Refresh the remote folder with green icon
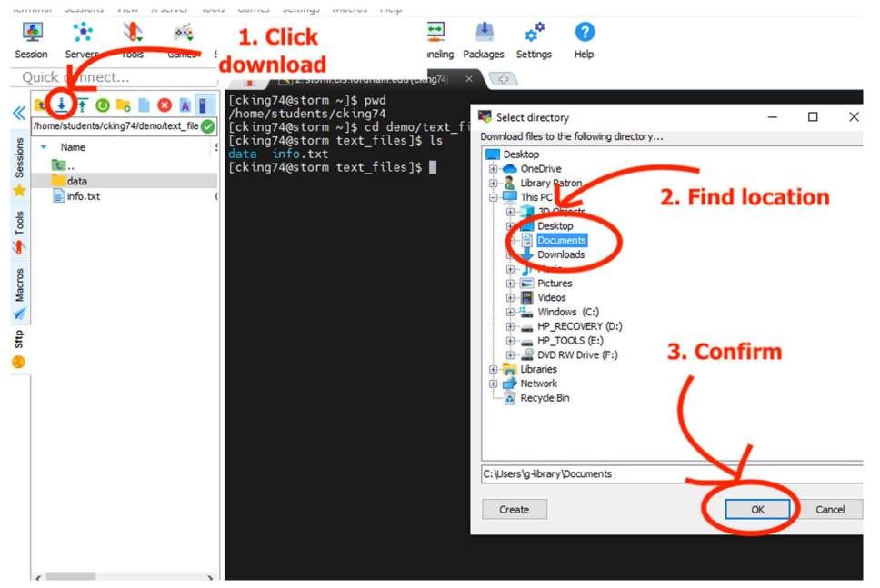The image size is (880, 588). (x=103, y=105)
